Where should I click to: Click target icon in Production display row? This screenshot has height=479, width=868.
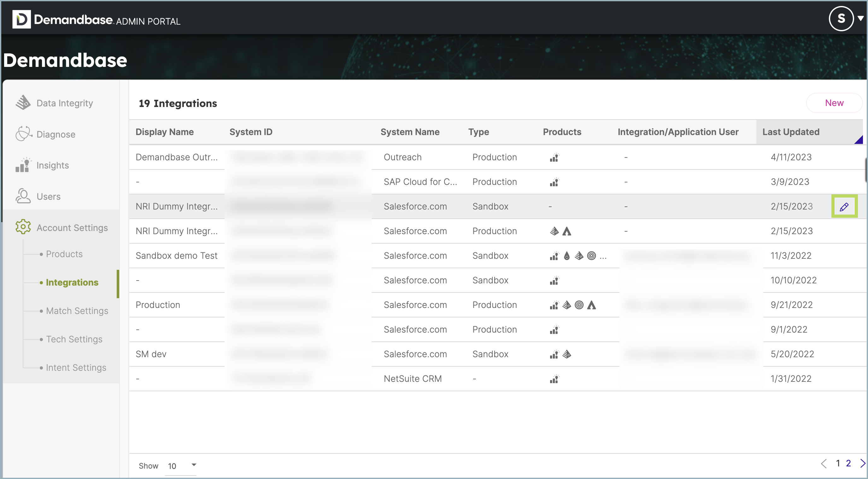[x=579, y=305]
